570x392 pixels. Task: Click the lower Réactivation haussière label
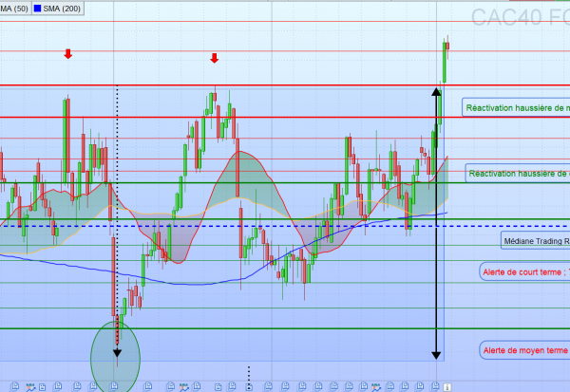tap(519, 174)
